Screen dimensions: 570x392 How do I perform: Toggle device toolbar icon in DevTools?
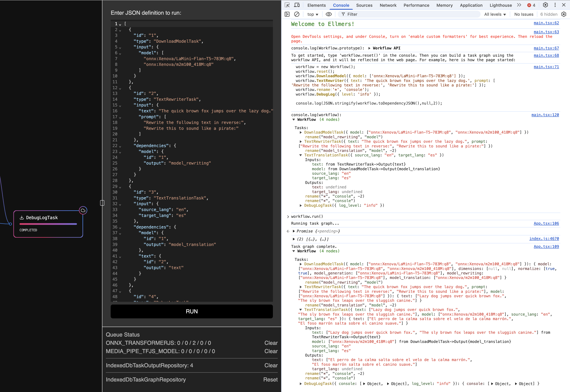point(297,5)
